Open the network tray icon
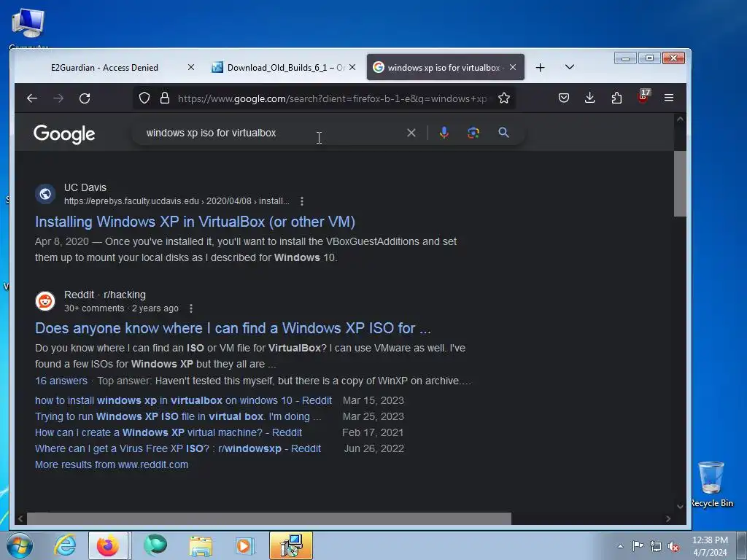 656,547
